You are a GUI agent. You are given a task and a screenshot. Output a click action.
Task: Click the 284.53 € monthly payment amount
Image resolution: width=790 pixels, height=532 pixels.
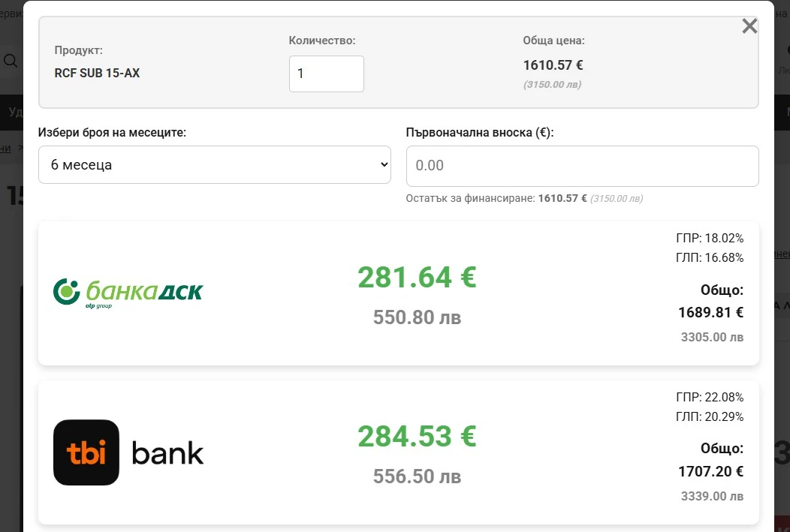click(416, 436)
